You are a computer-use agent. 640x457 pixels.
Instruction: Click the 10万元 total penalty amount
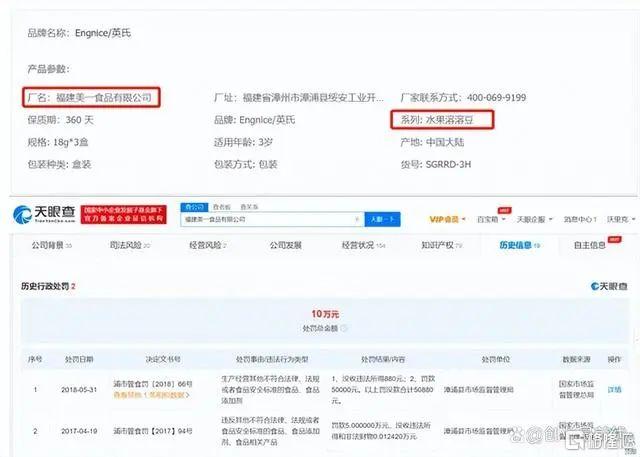pyautogui.click(x=325, y=314)
